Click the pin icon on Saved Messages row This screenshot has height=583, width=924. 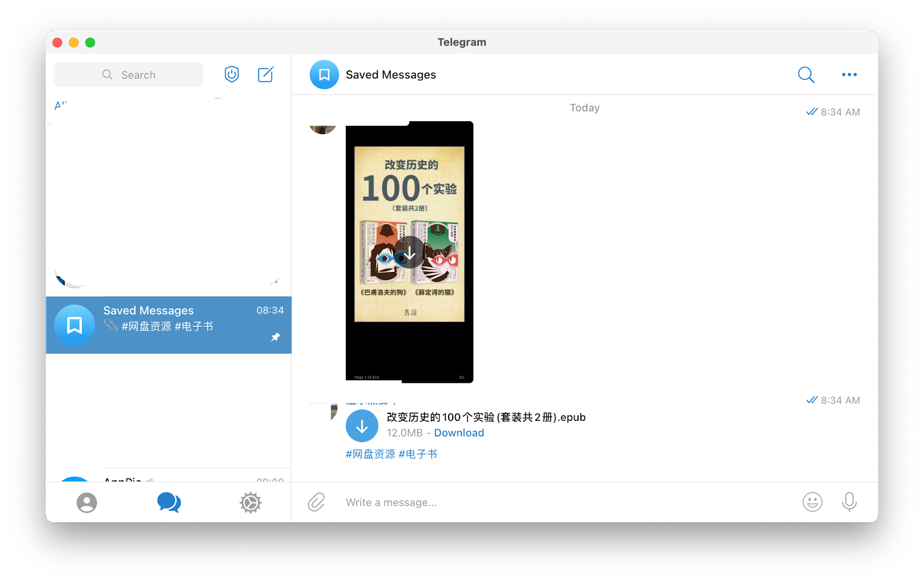[x=275, y=337]
